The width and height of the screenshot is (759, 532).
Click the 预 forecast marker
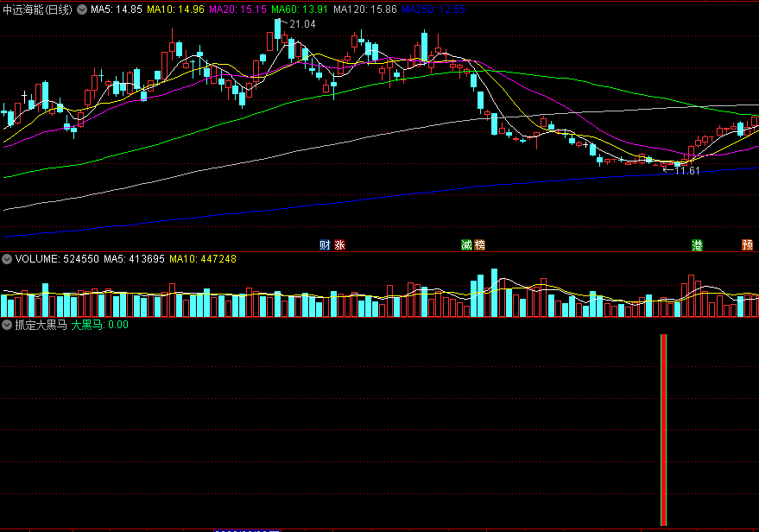(x=748, y=245)
